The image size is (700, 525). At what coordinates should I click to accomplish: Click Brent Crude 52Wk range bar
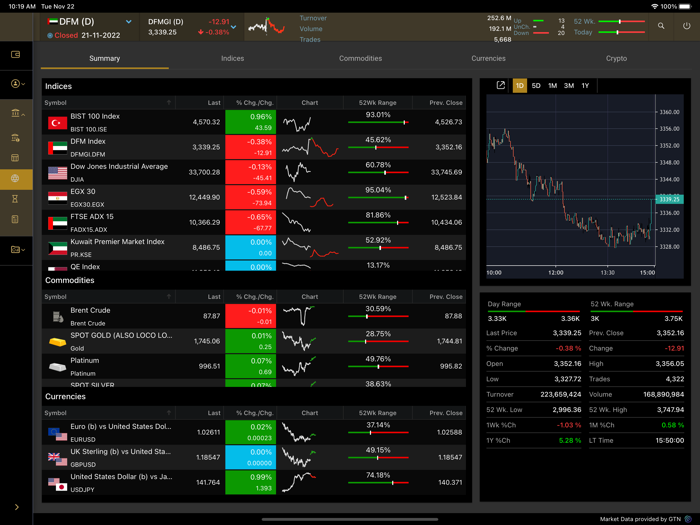[378, 317]
